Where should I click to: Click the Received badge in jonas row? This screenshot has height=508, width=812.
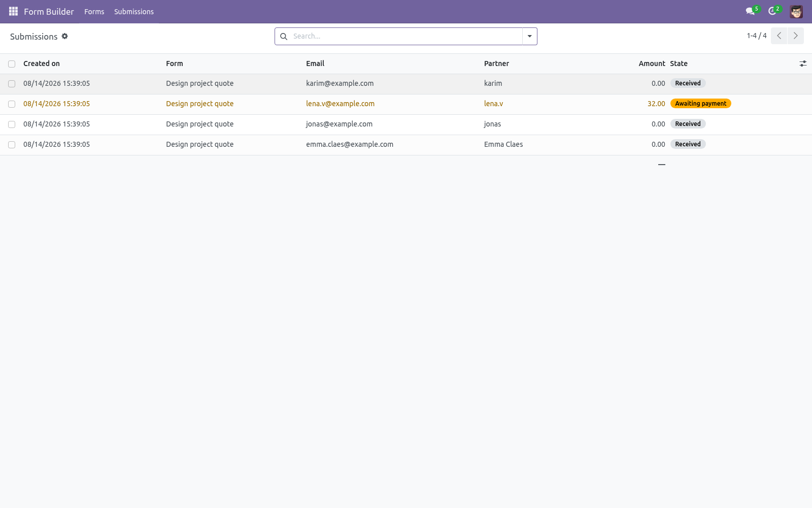688,124
